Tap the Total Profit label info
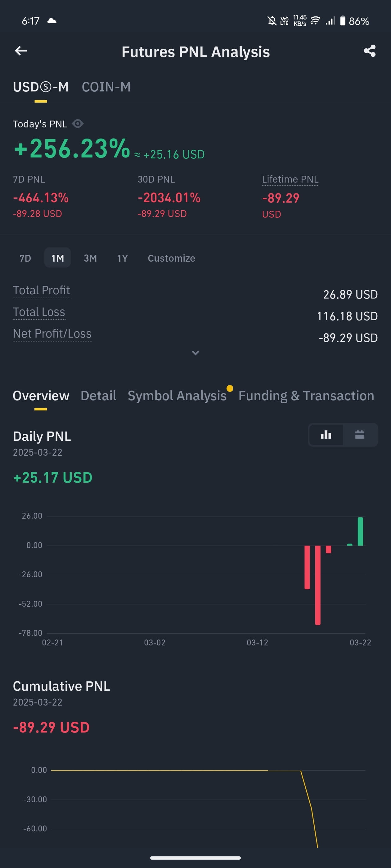 pyautogui.click(x=42, y=290)
